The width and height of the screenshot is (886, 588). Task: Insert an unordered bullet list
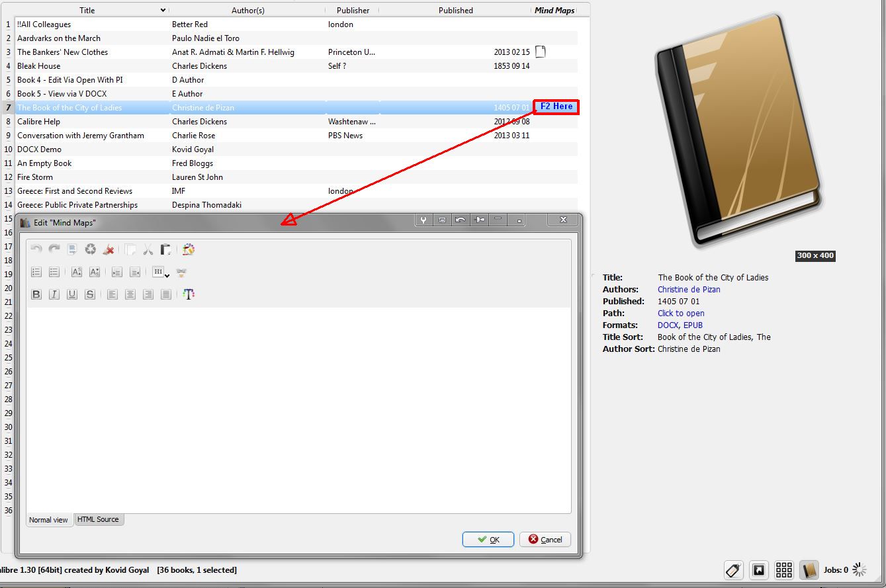click(54, 272)
